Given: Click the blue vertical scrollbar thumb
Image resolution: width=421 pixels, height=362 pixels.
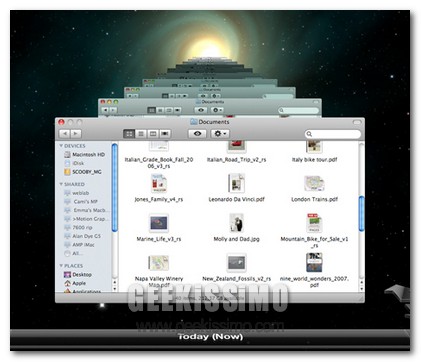Looking at the screenshot, I should coord(361,214).
